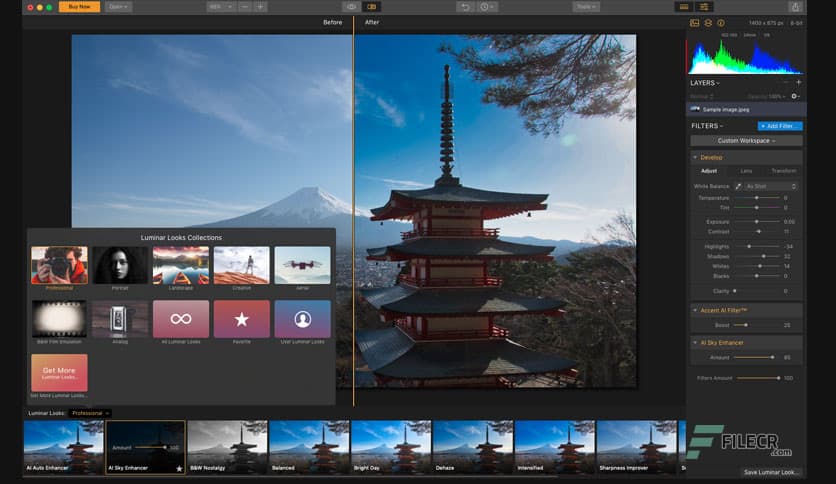Toggle the Looks filmstrip panel icon

(684, 7)
